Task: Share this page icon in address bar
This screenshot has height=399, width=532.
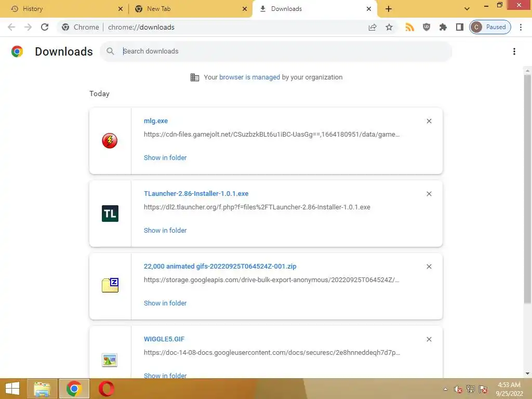Action: point(373,27)
